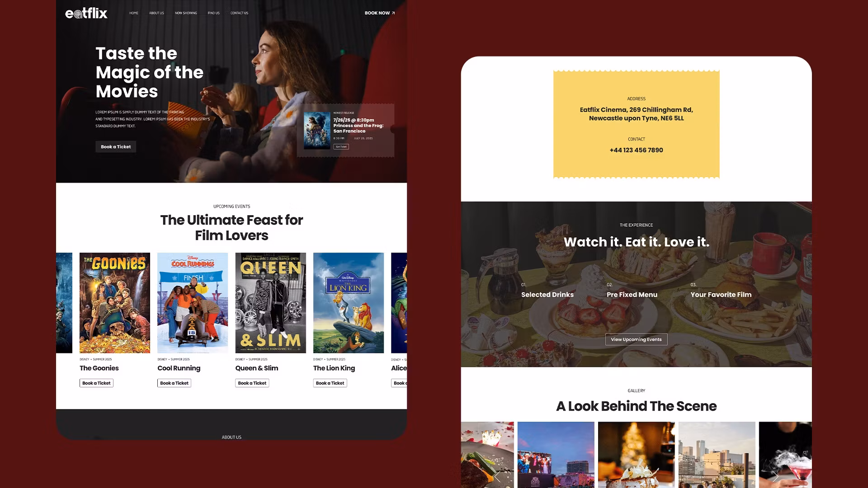Open the Now Showing menu item
The image size is (868, 488).
click(186, 13)
